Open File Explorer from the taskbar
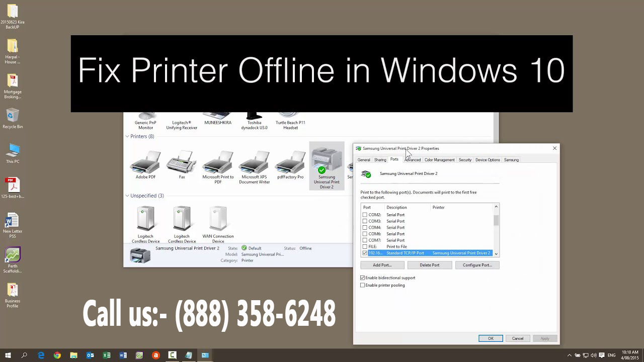Image resolution: width=644 pixels, height=362 pixels. (74, 355)
